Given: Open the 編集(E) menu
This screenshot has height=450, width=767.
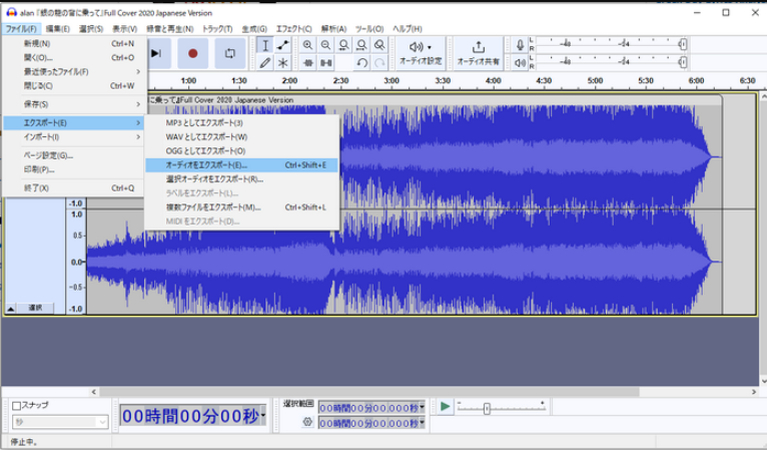Looking at the screenshot, I should click(x=58, y=29).
